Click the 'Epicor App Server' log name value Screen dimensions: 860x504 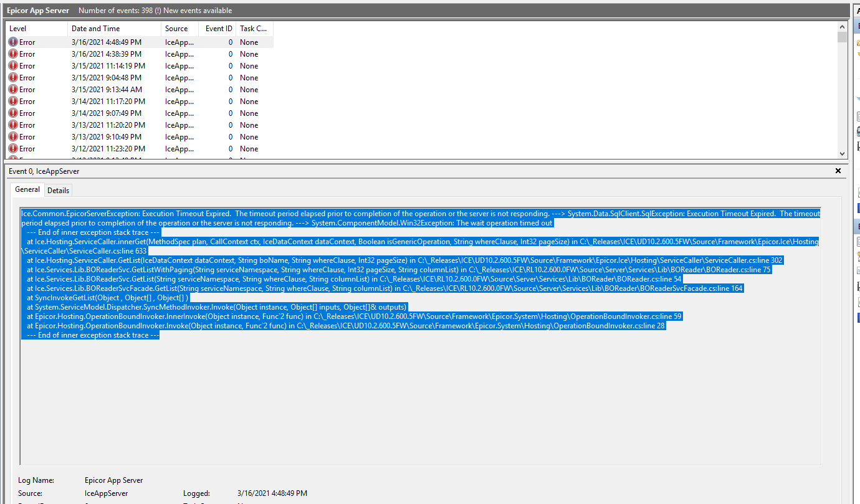114,480
